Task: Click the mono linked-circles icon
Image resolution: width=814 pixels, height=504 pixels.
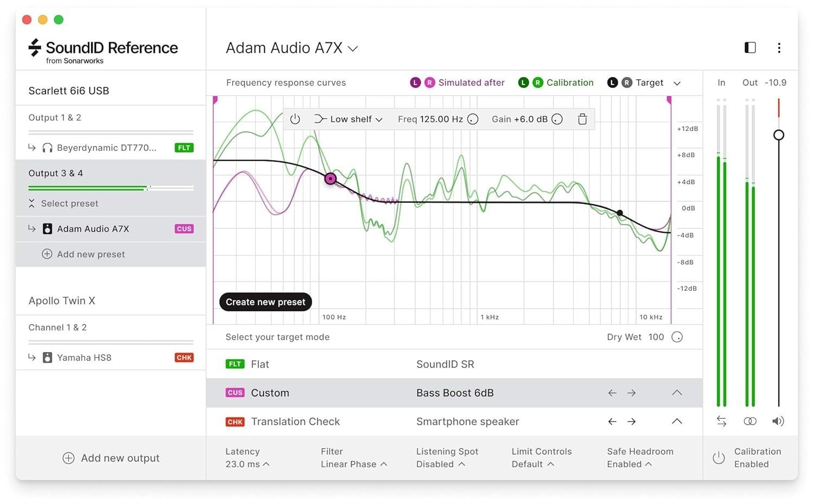Action: [750, 421]
